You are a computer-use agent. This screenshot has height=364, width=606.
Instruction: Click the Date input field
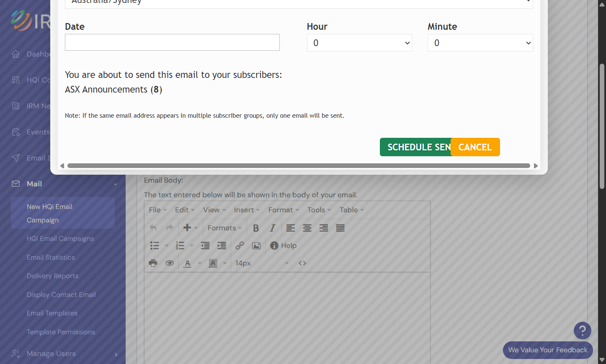point(172,42)
